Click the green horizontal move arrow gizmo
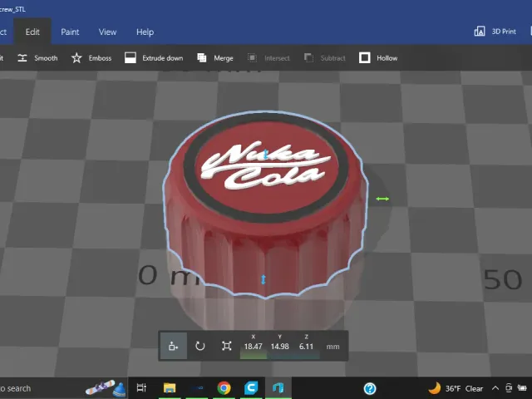The width and height of the screenshot is (532, 399). coord(382,199)
